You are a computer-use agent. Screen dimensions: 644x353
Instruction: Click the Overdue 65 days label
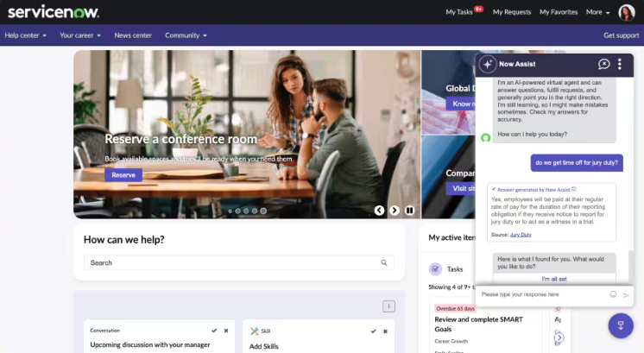coord(455,308)
